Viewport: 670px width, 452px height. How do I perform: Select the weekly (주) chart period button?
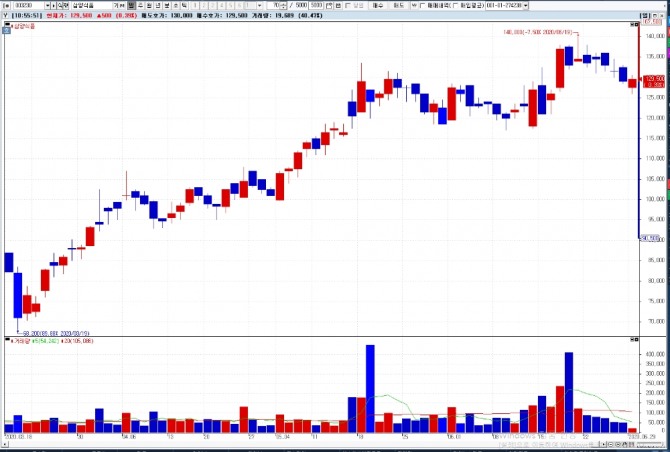point(140,6)
